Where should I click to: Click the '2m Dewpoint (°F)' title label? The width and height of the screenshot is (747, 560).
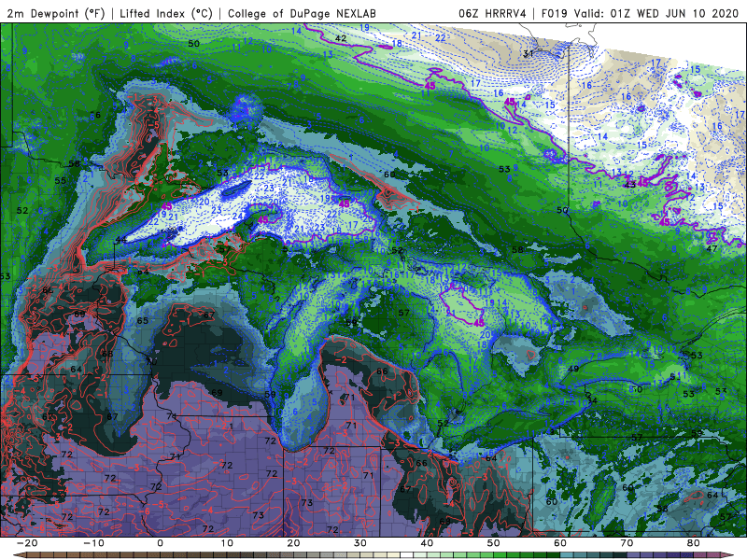(x=56, y=14)
